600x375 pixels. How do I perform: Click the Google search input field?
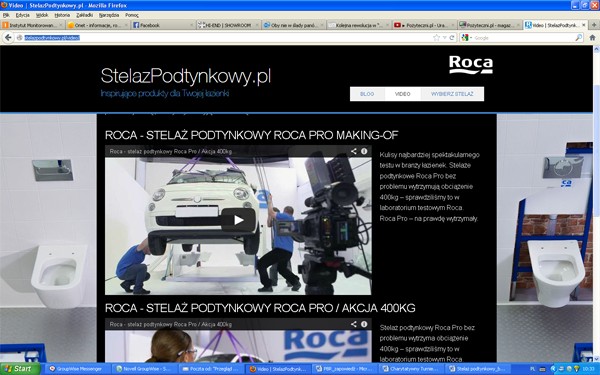pyautogui.click(x=523, y=38)
